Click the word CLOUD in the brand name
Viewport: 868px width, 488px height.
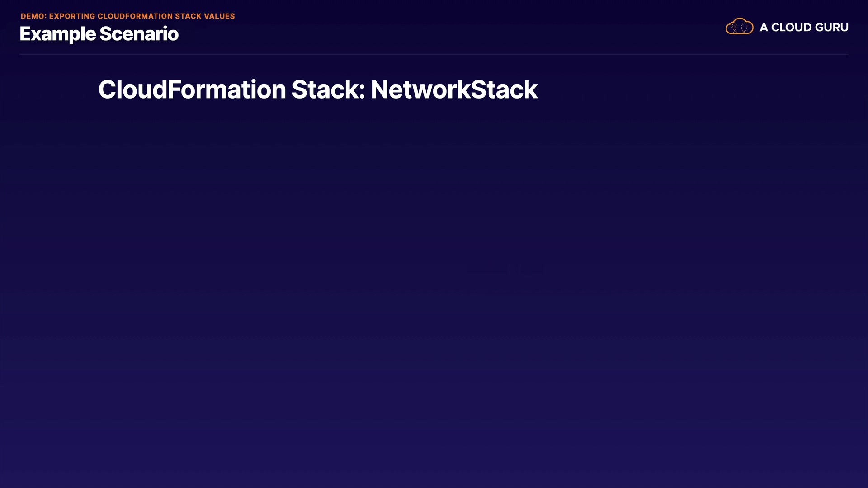[x=790, y=28]
